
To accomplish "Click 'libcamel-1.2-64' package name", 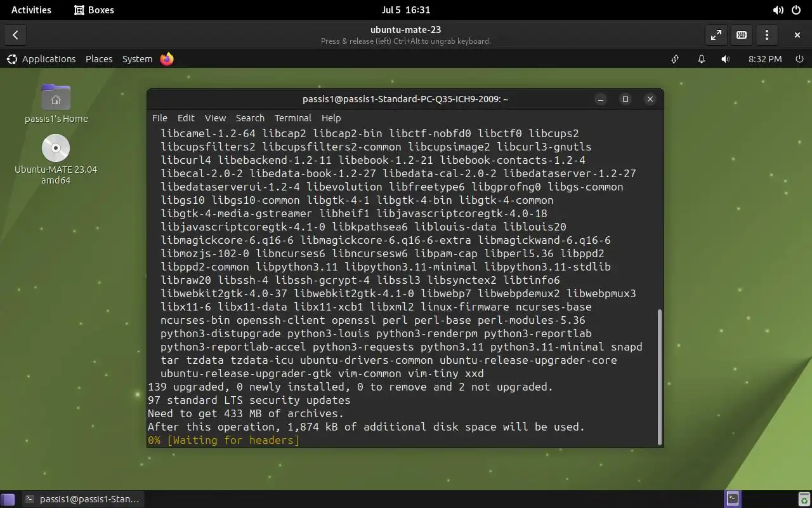I will point(208,133).
